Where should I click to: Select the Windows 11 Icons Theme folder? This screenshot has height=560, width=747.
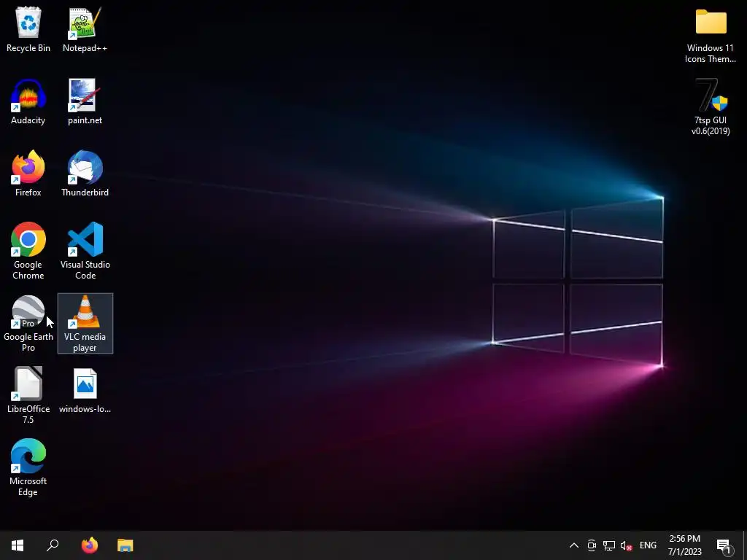(x=711, y=36)
